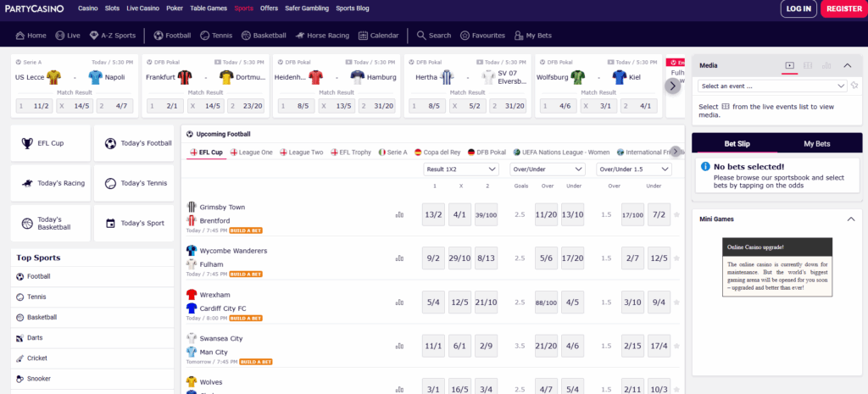Open the Calendar icon
Image resolution: width=868 pixels, height=394 pixels.
[363, 36]
